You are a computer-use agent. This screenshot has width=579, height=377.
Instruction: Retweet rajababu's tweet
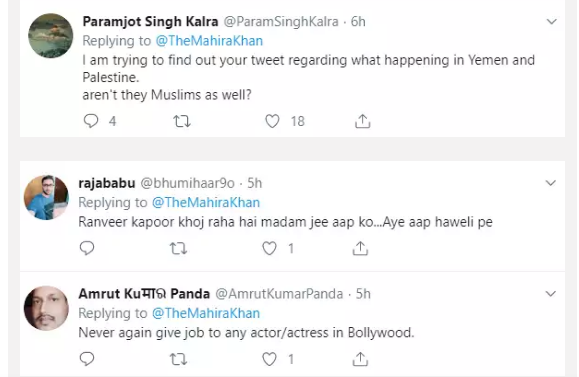178,248
